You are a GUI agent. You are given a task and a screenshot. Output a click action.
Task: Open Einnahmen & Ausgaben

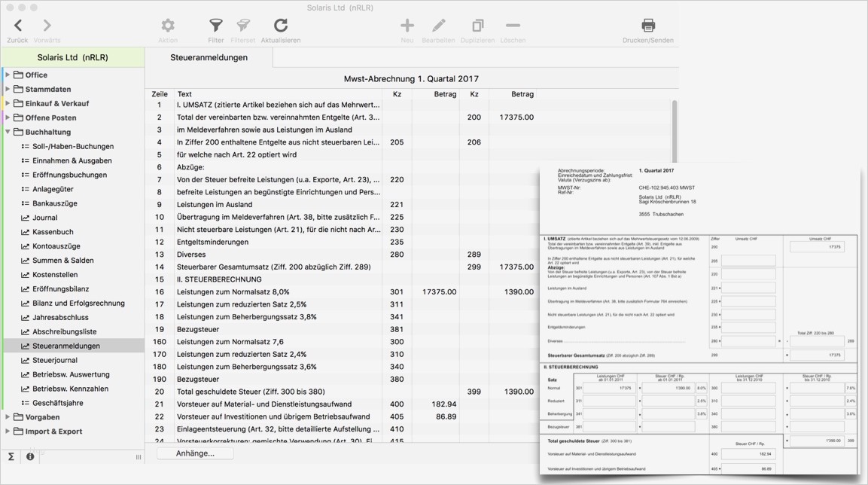72,160
